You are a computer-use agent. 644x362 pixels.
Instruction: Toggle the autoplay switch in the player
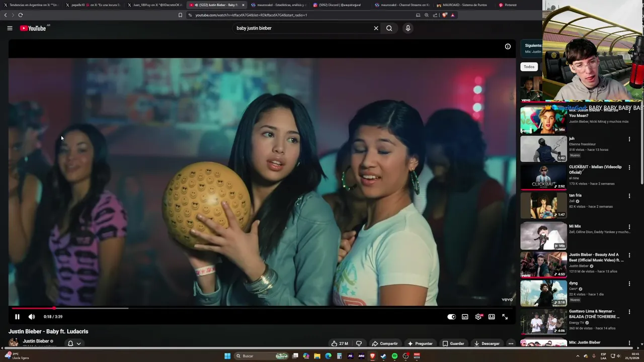(451, 317)
